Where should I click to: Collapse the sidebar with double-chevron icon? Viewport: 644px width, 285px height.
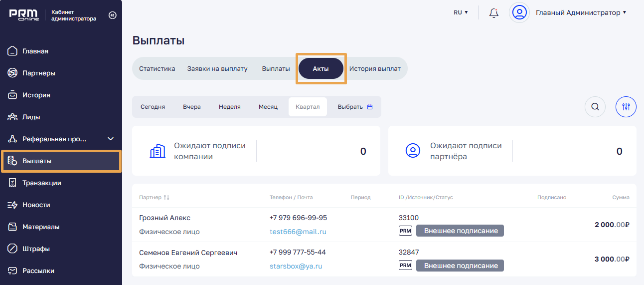click(x=112, y=15)
